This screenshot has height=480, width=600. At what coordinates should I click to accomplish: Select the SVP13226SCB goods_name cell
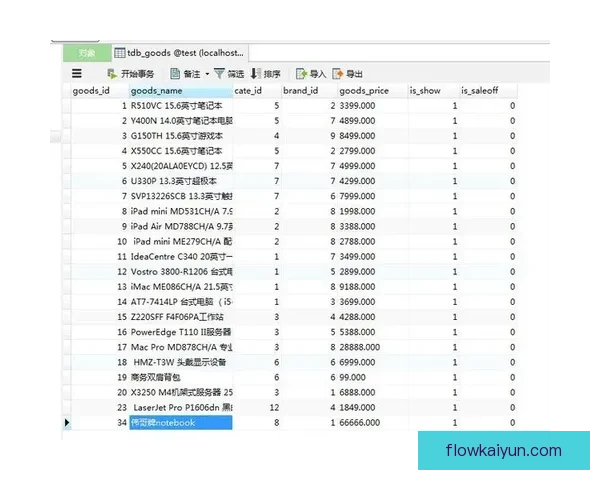coord(181,196)
